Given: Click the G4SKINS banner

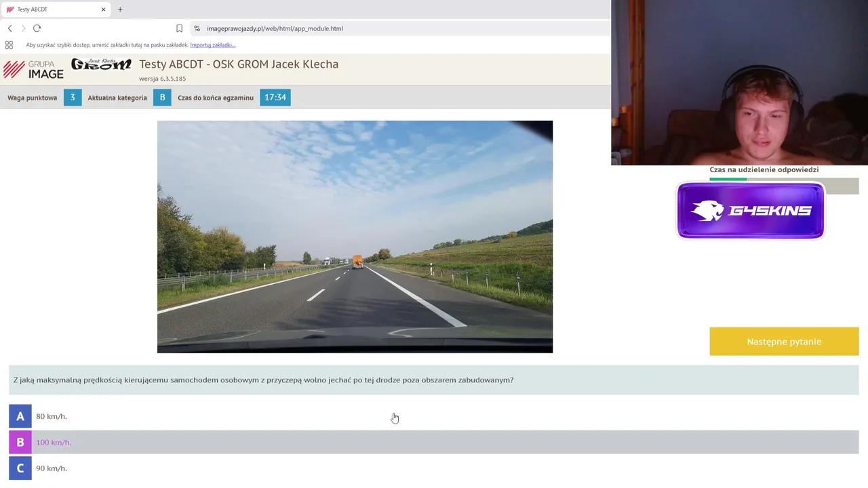Looking at the screenshot, I should pyautogui.click(x=751, y=210).
